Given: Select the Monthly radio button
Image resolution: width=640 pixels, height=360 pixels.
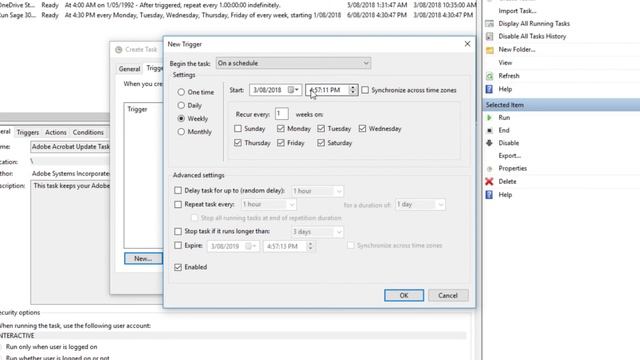Looking at the screenshot, I should pyautogui.click(x=181, y=132).
